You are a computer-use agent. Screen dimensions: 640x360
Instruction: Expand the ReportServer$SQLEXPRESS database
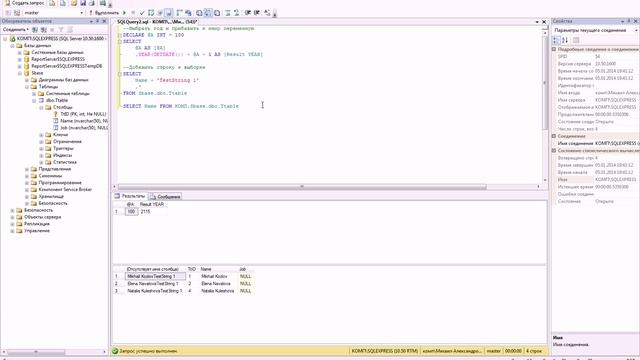click(x=20, y=60)
